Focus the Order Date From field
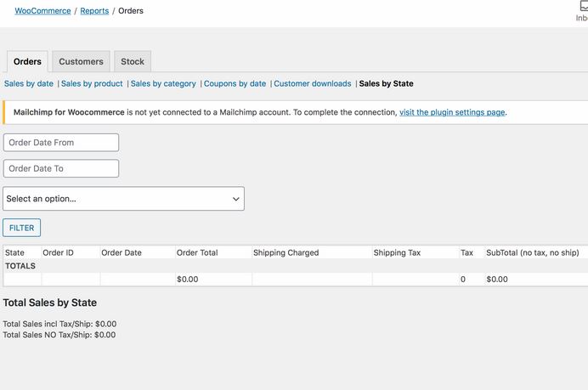Screen dimensions: 588x390 [61, 143]
